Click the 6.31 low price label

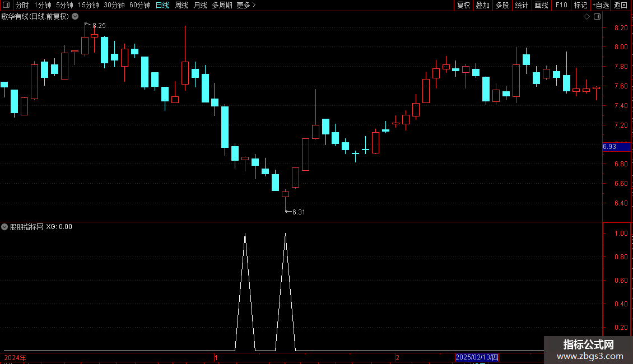click(x=299, y=212)
